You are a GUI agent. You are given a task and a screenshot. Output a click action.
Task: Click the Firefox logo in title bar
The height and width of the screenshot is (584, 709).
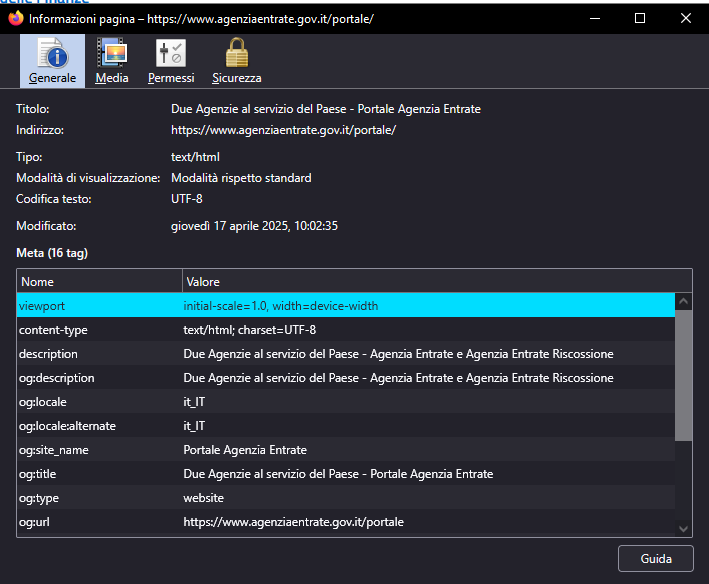click(x=16, y=18)
